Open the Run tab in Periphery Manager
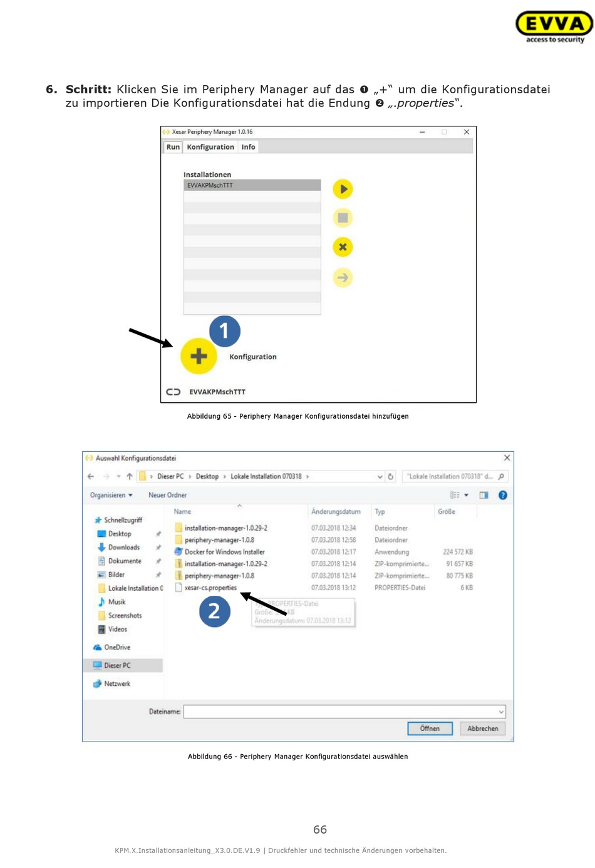Screen dimensions: 595x868 [x=173, y=147]
